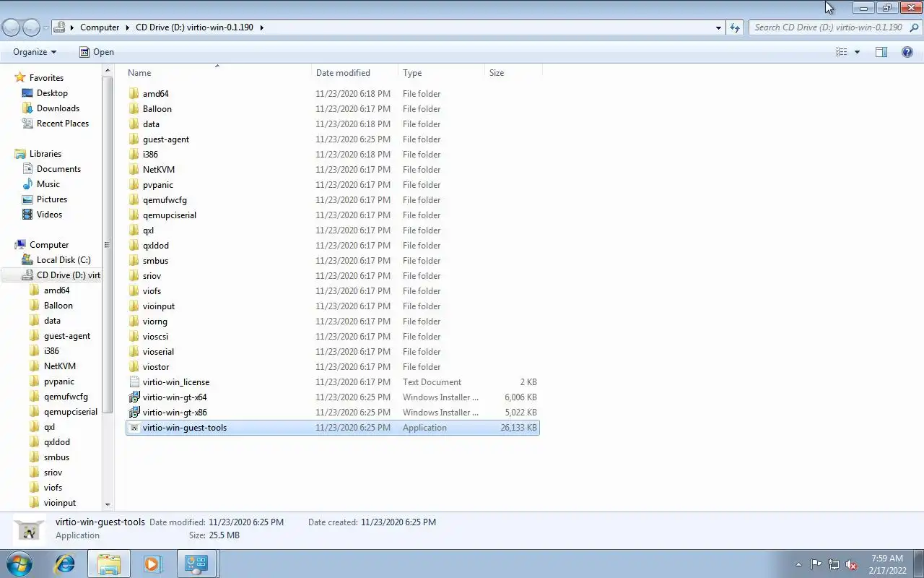
Task: Select the vioserial folder icon in file list
Action: pos(134,352)
